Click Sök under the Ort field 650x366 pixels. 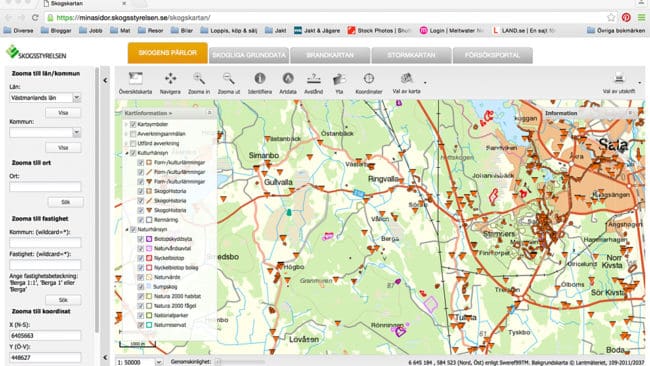pyautogui.click(x=65, y=202)
